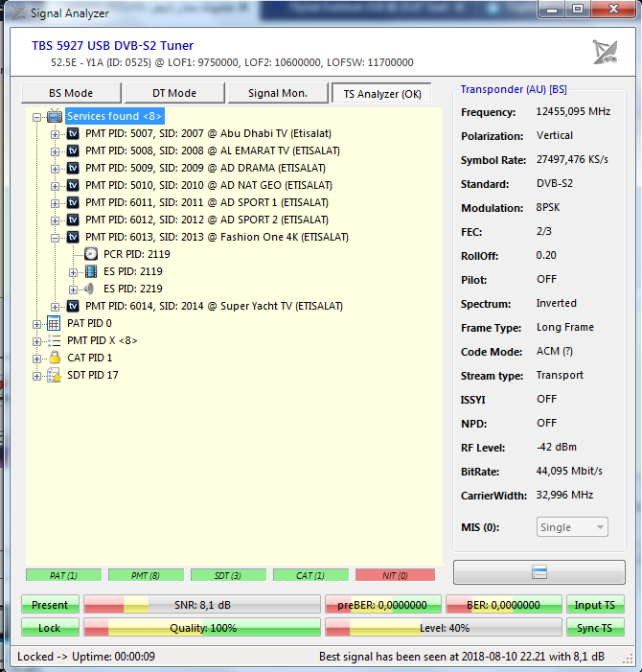Collapse the Fashion One 4K tree node
Image resolution: width=642 pixels, height=672 pixels.
[x=56, y=237]
